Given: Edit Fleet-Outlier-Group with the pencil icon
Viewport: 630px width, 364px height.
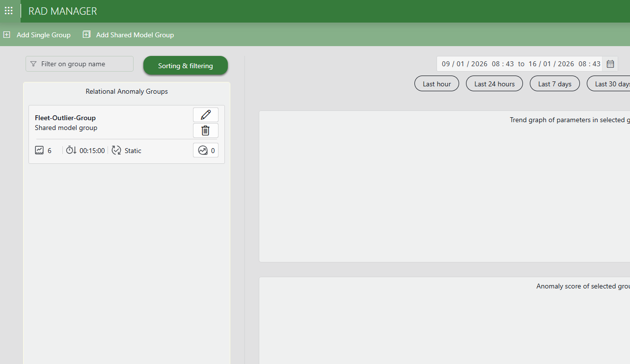Looking at the screenshot, I should (x=205, y=115).
